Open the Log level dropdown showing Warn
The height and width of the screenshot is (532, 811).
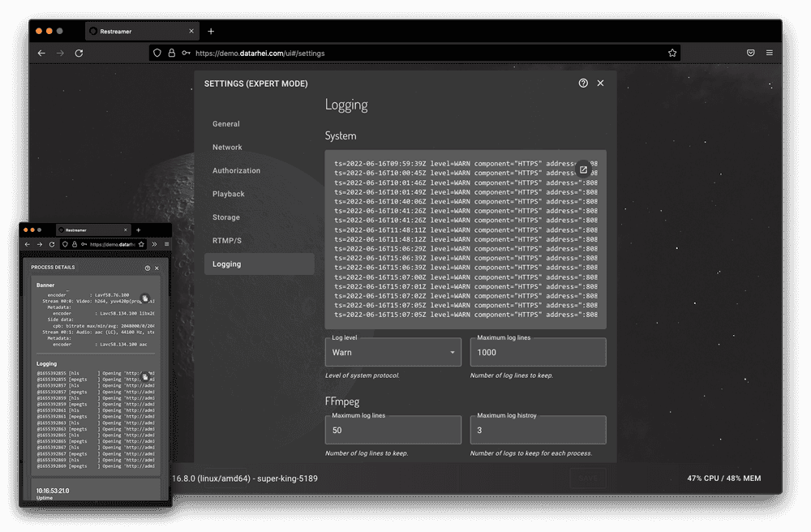pos(393,352)
